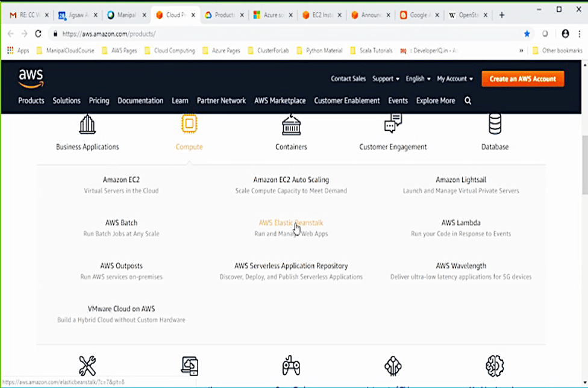Select Documentation in the navigation bar
This screenshot has width=588, height=388.
click(140, 101)
